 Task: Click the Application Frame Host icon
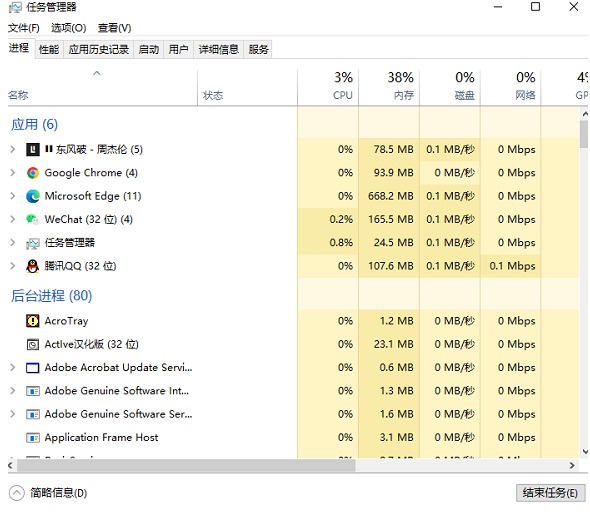pos(33,438)
